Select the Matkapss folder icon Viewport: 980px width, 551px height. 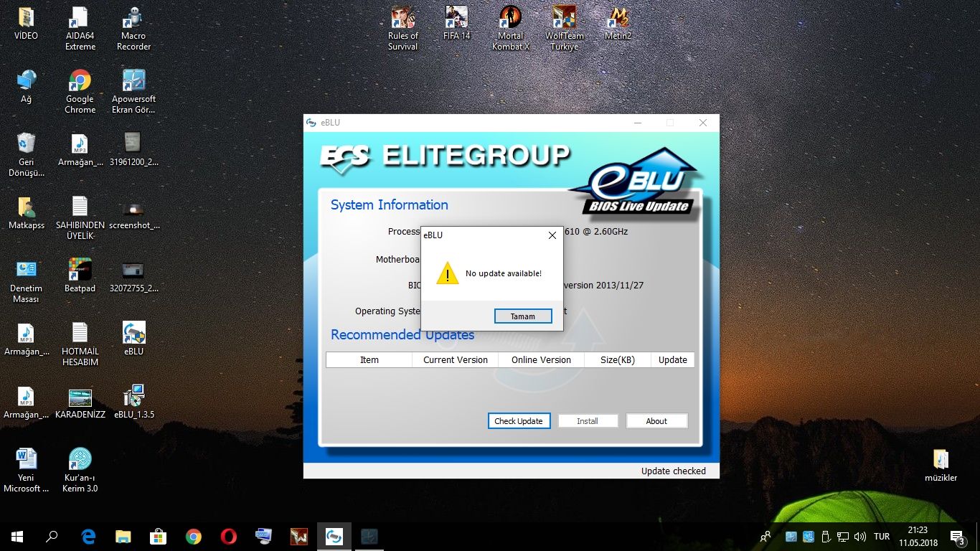26,213
